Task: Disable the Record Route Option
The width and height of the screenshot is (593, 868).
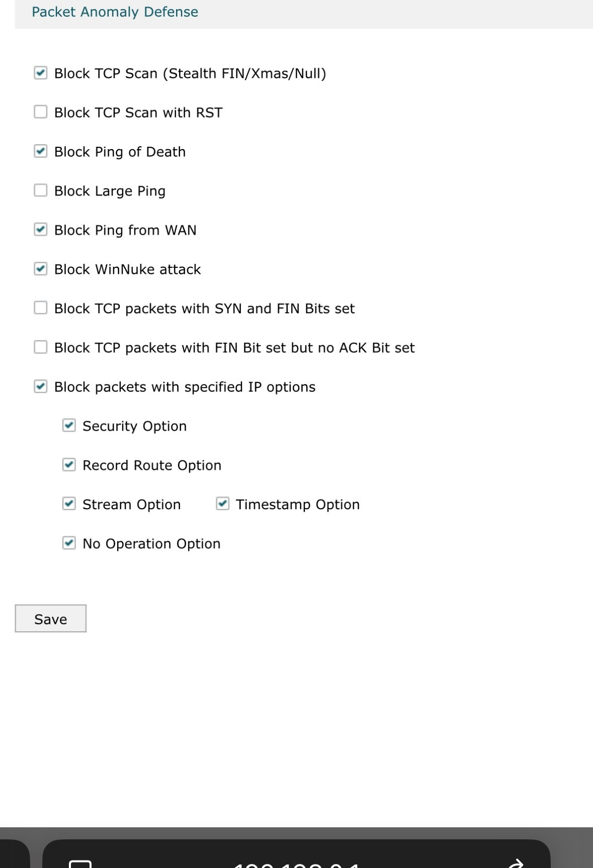Action: coord(69,465)
